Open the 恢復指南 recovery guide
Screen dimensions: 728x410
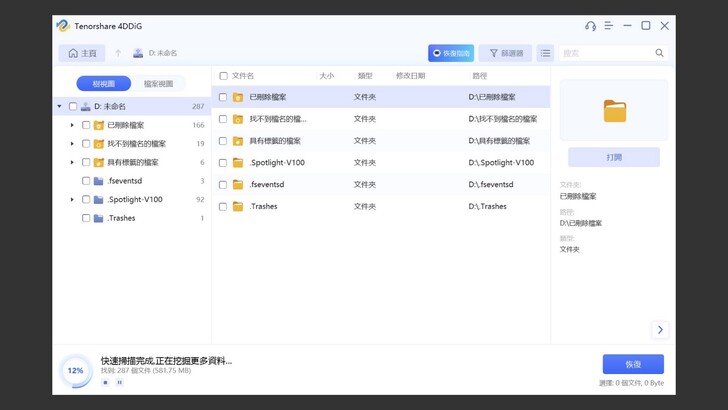click(450, 53)
